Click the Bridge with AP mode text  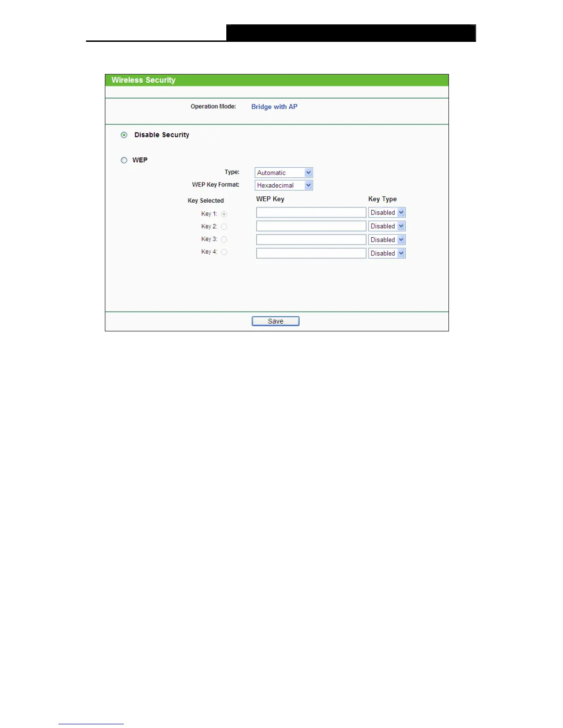click(x=274, y=107)
